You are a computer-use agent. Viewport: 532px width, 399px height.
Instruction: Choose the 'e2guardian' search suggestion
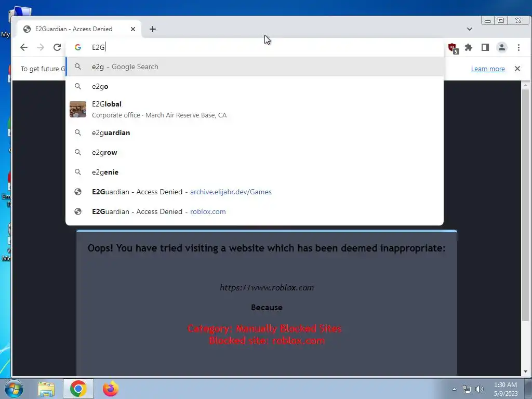click(x=255, y=132)
